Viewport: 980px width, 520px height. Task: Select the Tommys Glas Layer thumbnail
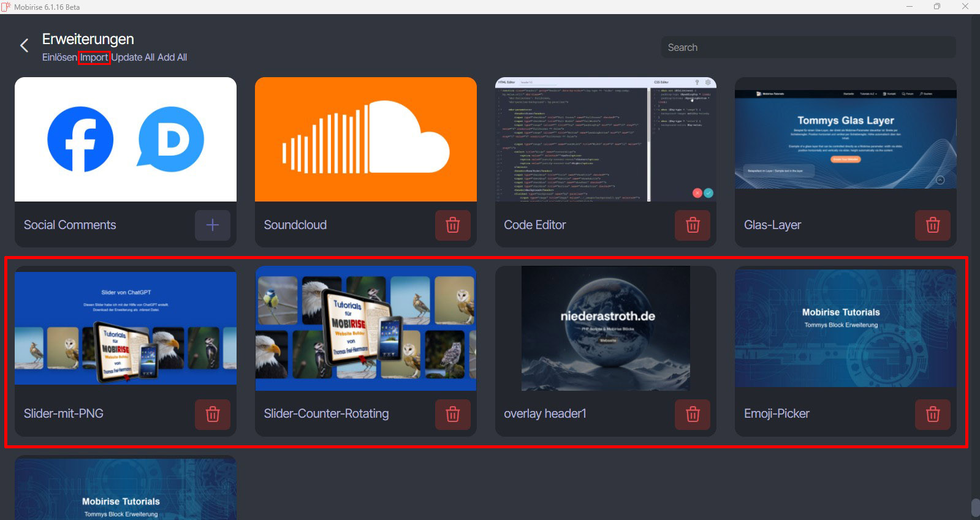coord(846,139)
